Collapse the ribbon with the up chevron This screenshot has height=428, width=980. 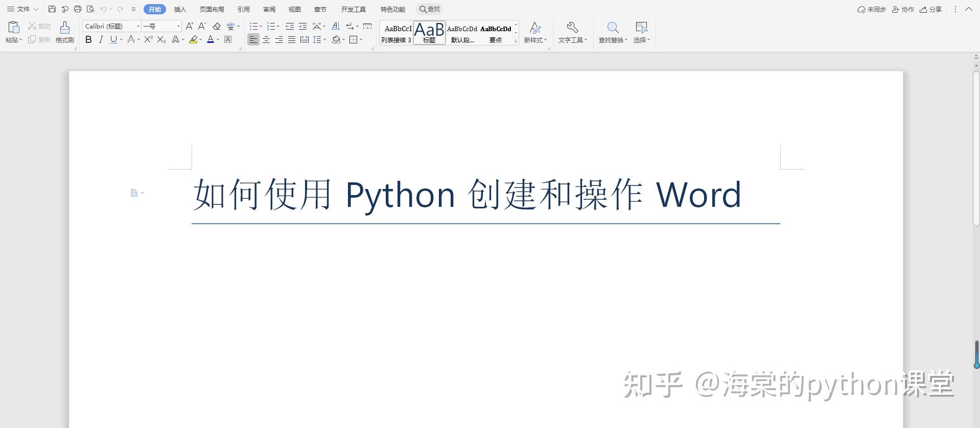[x=968, y=9]
